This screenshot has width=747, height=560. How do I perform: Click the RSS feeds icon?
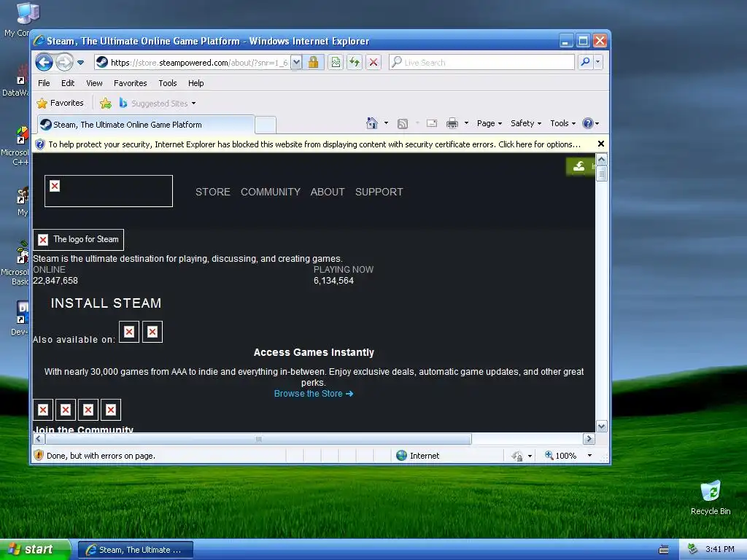tap(403, 124)
